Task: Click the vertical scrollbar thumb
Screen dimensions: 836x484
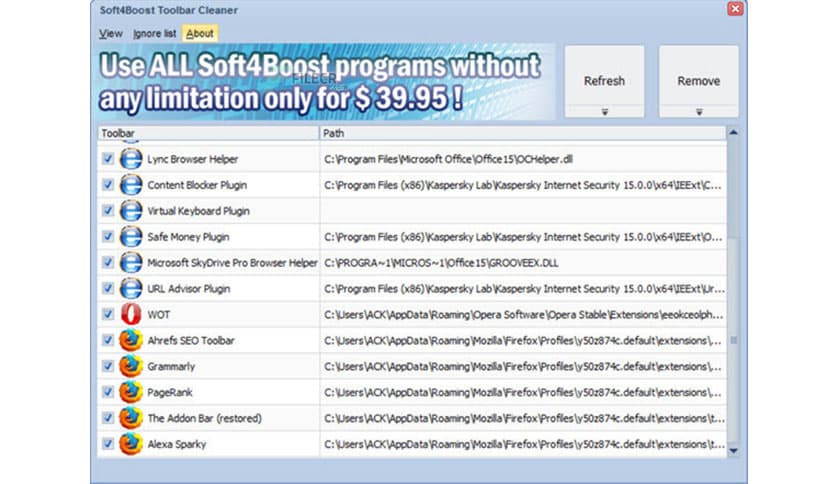Action: (x=734, y=340)
